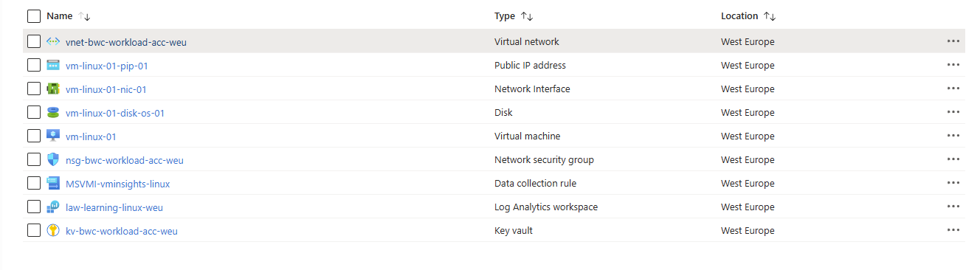Screen dimensions: 980x270
Task: Click the key vault icon for kv-bwc-workload-acc-weu
Action: tap(53, 231)
